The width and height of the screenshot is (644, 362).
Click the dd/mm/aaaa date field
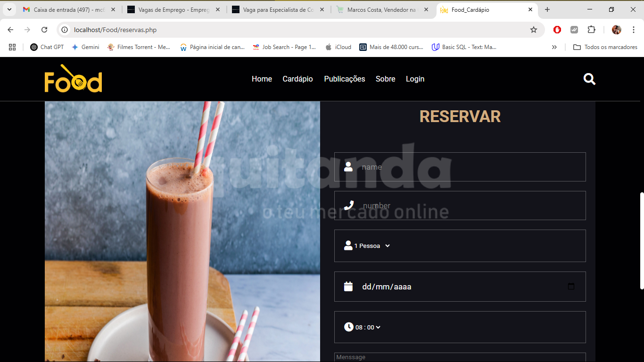pos(460,287)
